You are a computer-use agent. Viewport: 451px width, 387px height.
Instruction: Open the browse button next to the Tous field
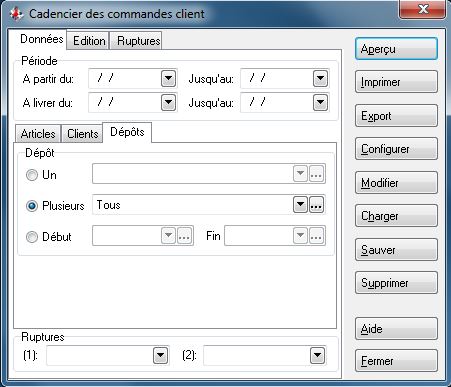click(316, 205)
